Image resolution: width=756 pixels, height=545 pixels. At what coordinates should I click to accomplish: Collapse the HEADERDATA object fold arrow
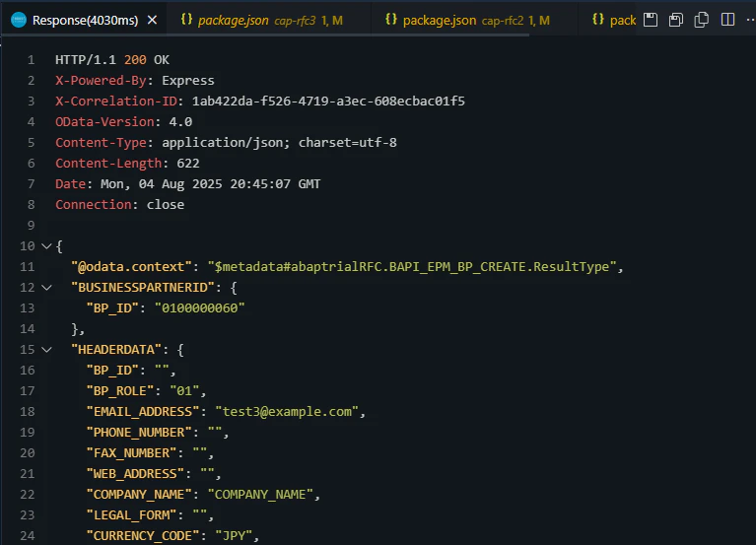pyautogui.click(x=46, y=350)
